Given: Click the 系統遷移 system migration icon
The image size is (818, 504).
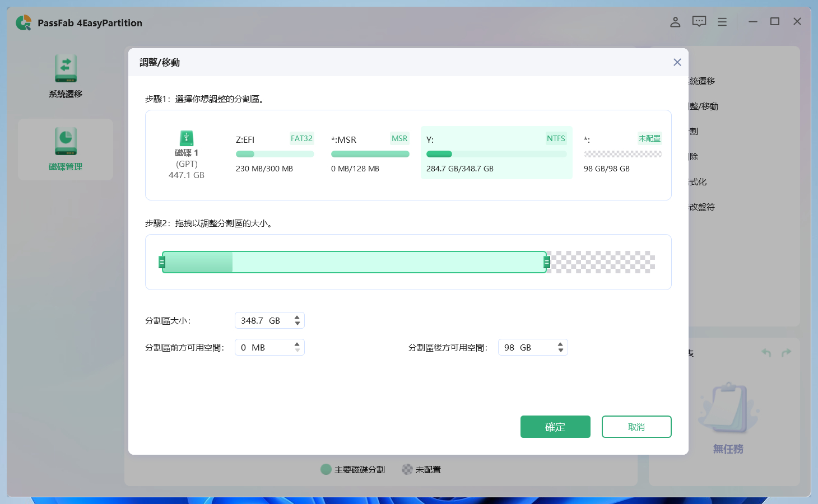Looking at the screenshot, I should pos(66,69).
